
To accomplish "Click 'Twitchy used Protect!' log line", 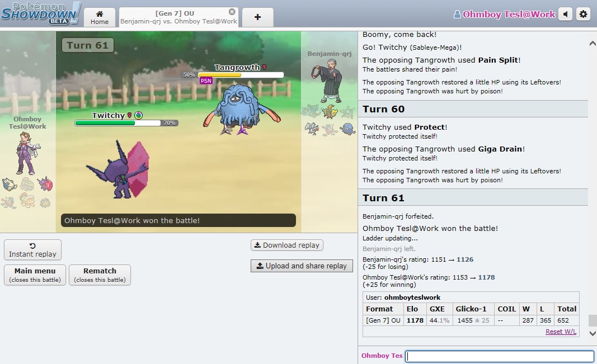I will (x=405, y=127).
